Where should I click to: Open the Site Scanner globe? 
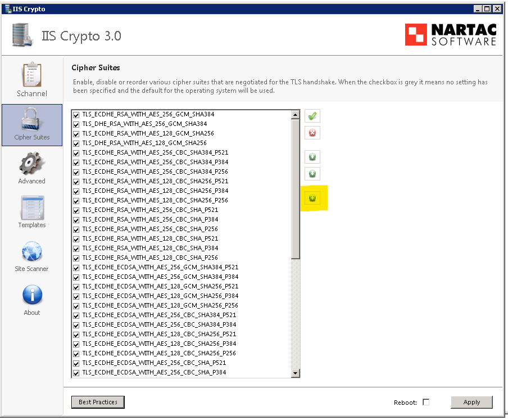(x=31, y=256)
